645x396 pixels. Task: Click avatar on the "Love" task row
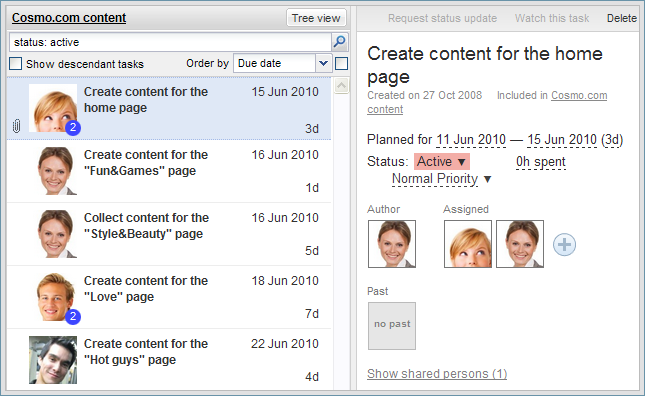pos(54,297)
